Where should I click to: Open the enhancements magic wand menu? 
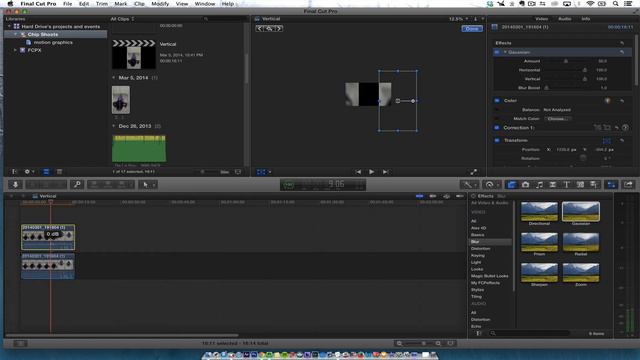[469, 185]
